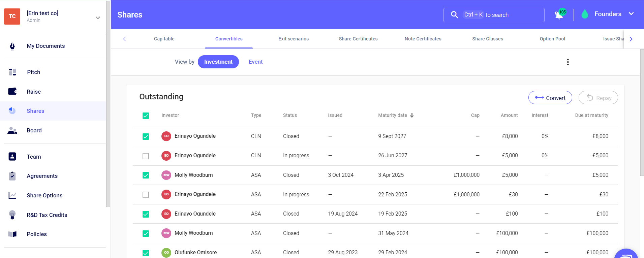644x258 pixels.
Task: Click the notifications bell icon
Action: [x=559, y=15]
